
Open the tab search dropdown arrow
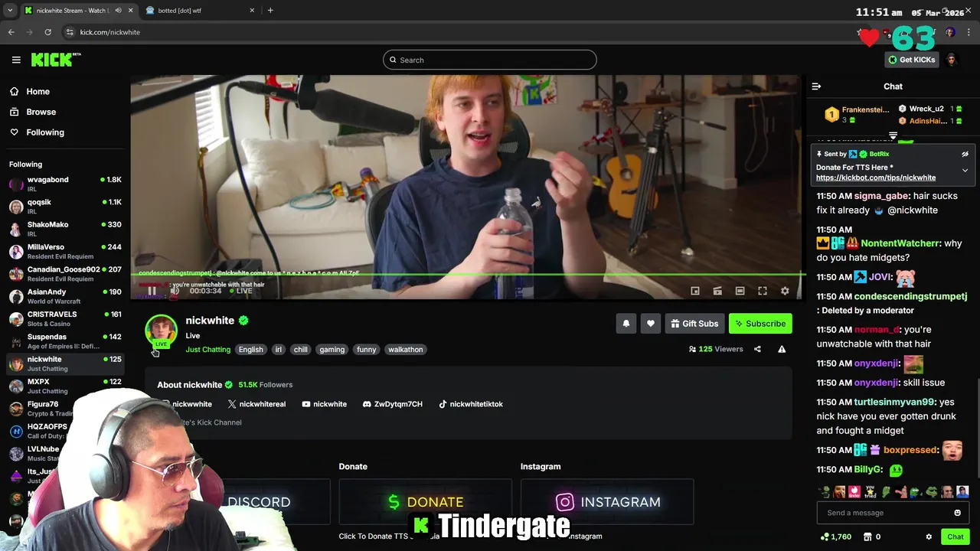pyautogui.click(x=10, y=11)
